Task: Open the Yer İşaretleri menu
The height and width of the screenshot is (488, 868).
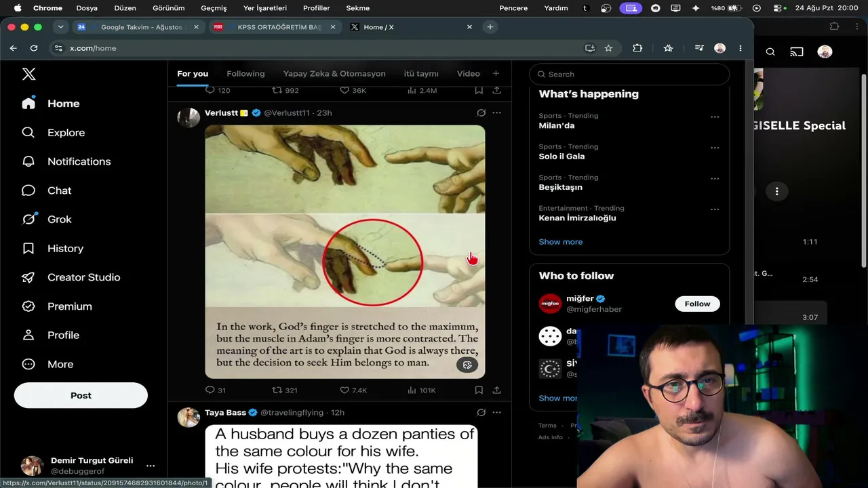Action: click(x=265, y=8)
